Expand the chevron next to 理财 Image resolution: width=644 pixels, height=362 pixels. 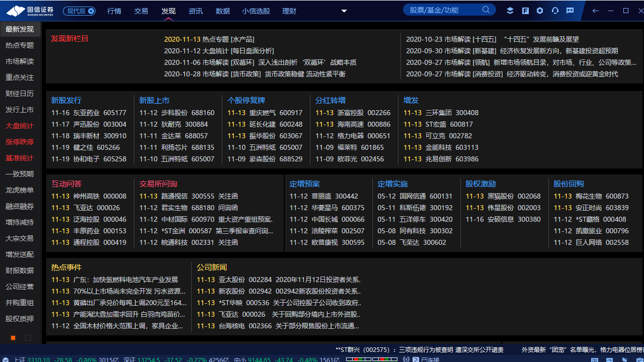pyautogui.click(x=344, y=11)
